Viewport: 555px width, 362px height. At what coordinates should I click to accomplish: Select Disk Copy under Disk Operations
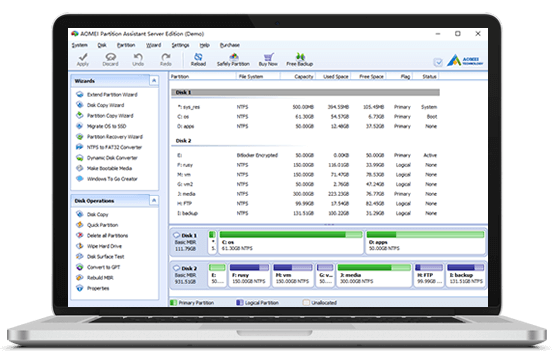pyautogui.click(x=93, y=214)
